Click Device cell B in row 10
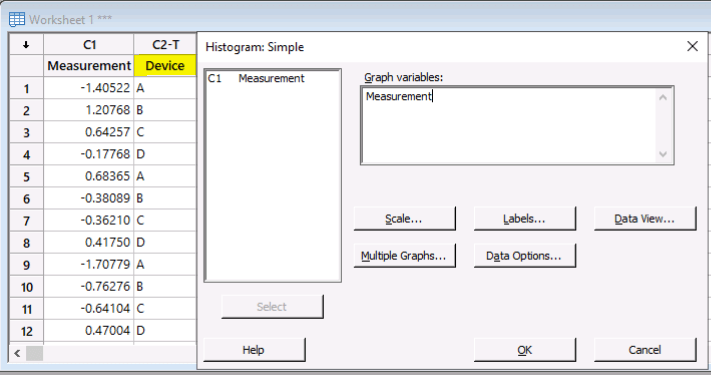711x375 pixels. [x=166, y=287]
